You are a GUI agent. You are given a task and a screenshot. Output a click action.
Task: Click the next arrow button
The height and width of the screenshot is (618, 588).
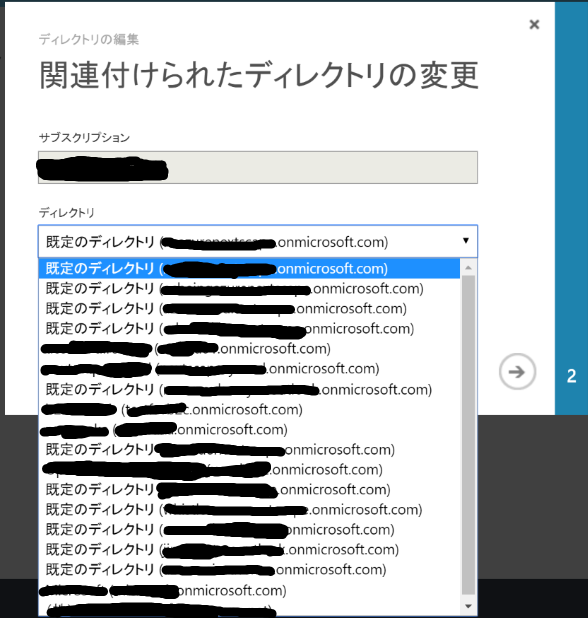click(x=517, y=371)
